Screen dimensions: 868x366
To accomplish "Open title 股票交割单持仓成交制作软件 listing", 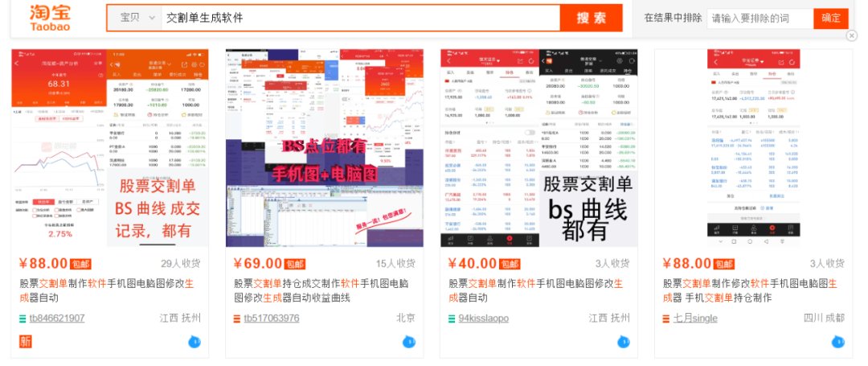I will pyautogui.click(x=321, y=290).
